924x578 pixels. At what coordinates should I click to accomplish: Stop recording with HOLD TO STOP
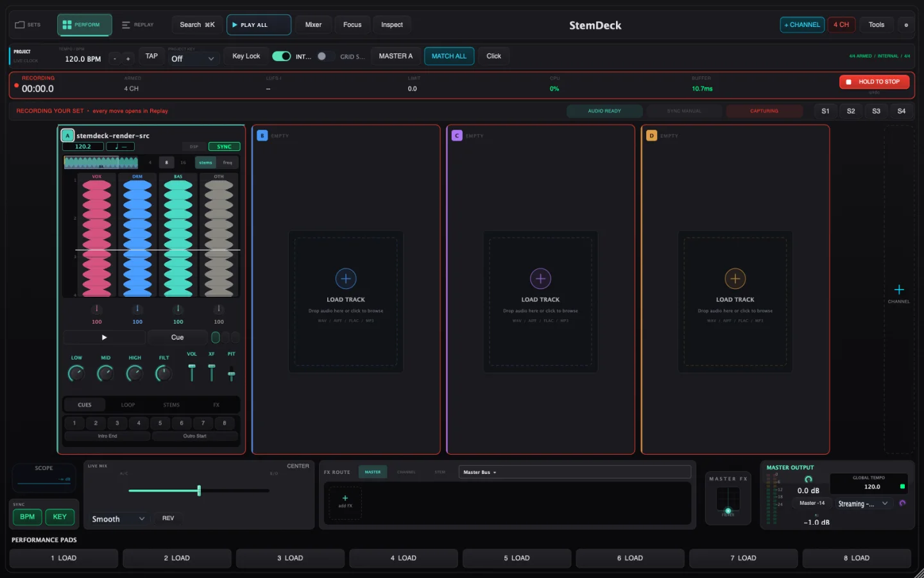click(874, 82)
